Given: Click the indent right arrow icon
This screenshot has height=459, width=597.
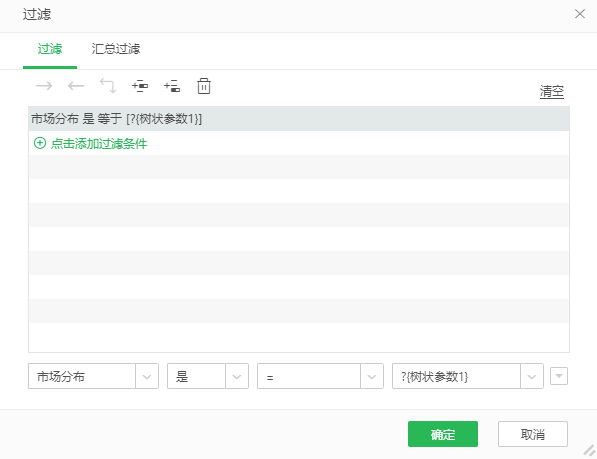Looking at the screenshot, I should 44,86.
